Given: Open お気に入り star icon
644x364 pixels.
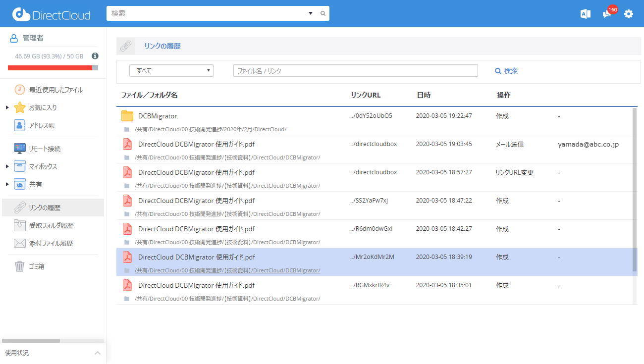Looking at the screenshot, I should pyautogui.click(x=20, y=107).
